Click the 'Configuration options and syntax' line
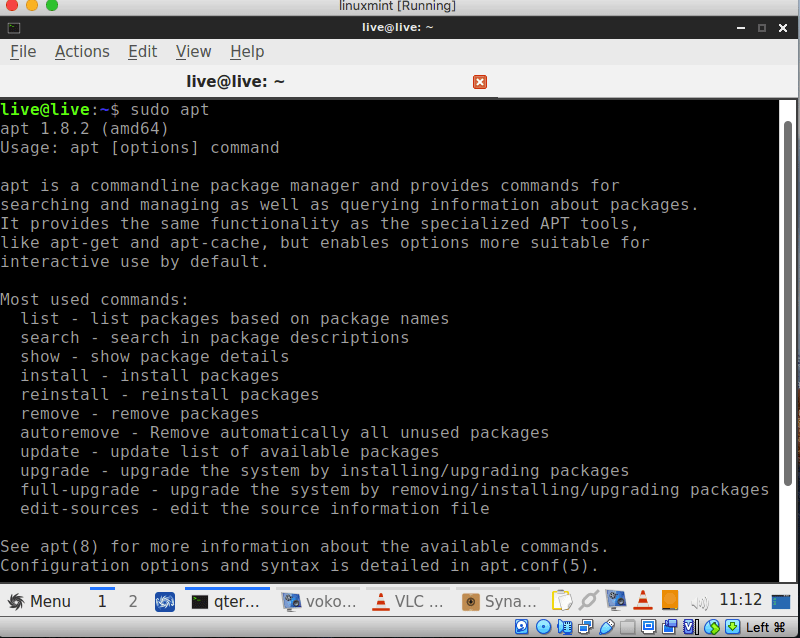Viewport: 800px width, 638px height. pos(299,566)
